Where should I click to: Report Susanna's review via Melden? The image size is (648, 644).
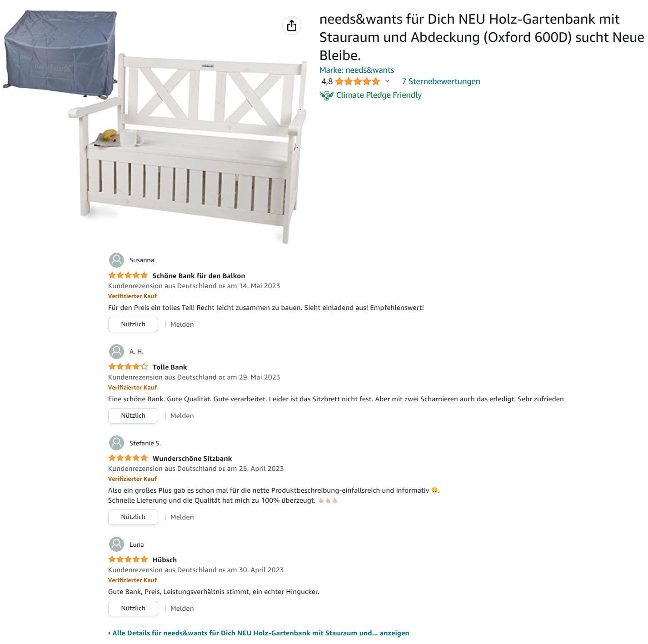182,324
